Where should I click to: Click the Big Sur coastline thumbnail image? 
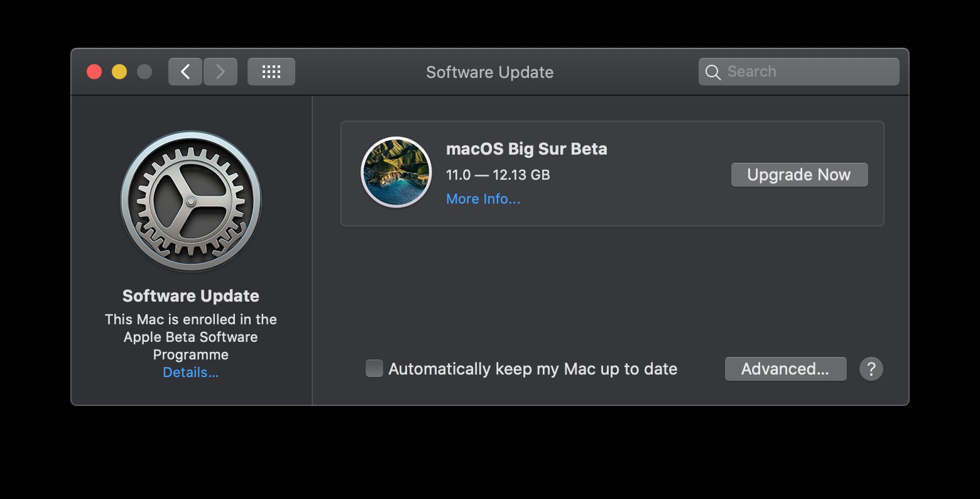(x=396, y=172)
